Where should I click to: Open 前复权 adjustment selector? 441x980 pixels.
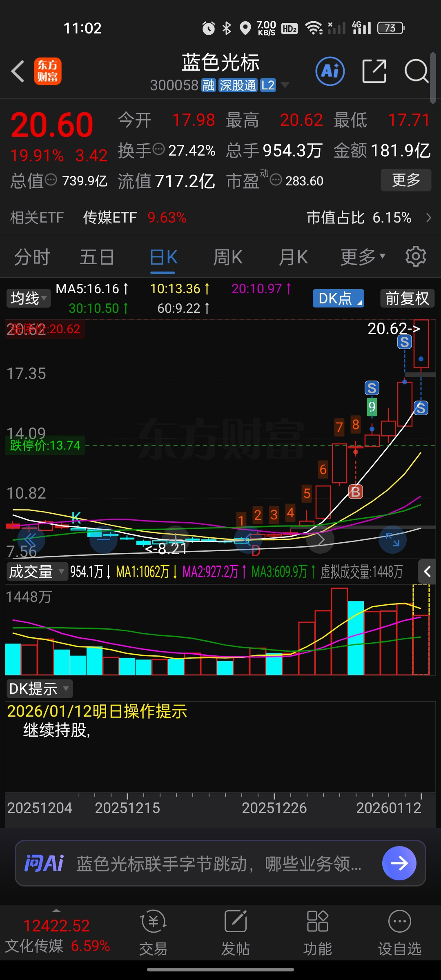407,298
